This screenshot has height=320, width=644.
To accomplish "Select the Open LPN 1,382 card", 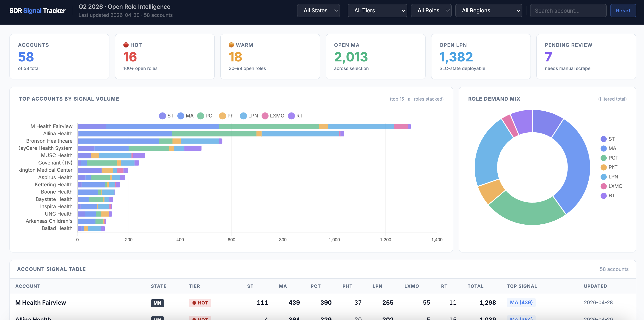I will coord(481,57).
